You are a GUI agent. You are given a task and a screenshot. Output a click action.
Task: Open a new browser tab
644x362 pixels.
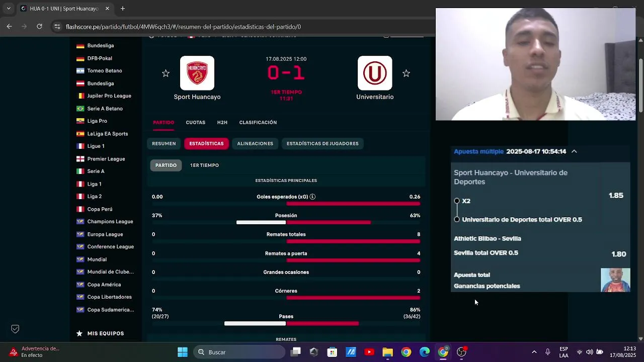123,9
